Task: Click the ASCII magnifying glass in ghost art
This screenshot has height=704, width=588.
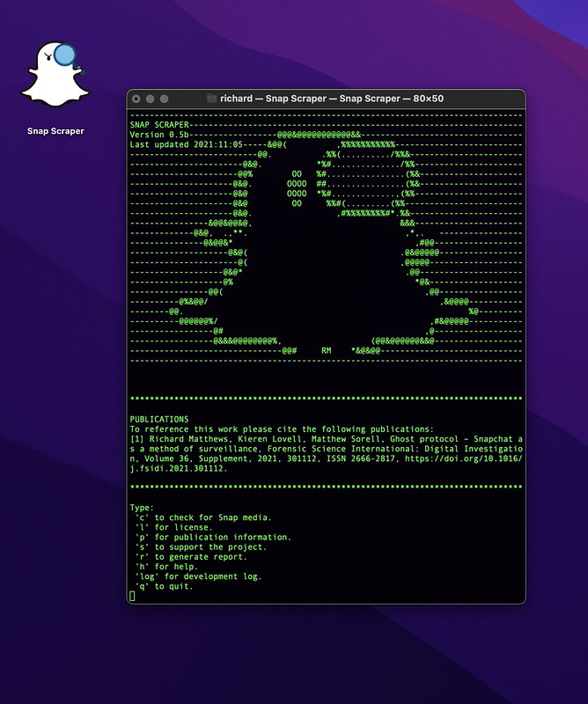Action: [x=366, y=180]
